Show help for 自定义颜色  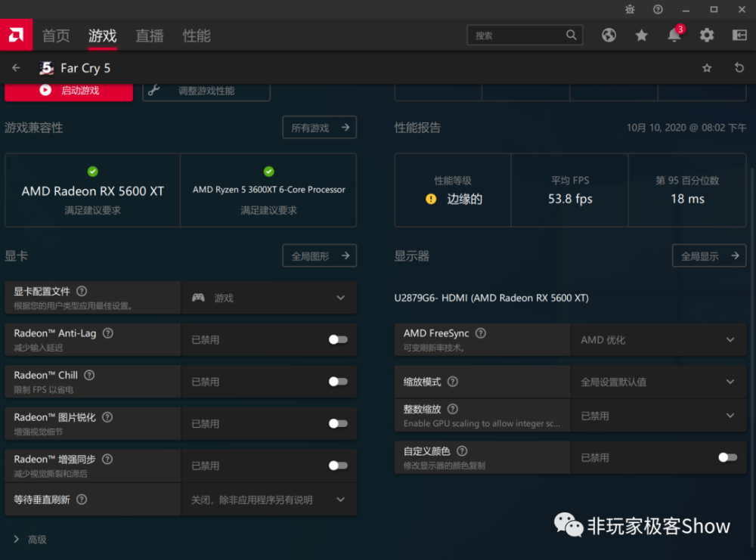pos(462,451)
